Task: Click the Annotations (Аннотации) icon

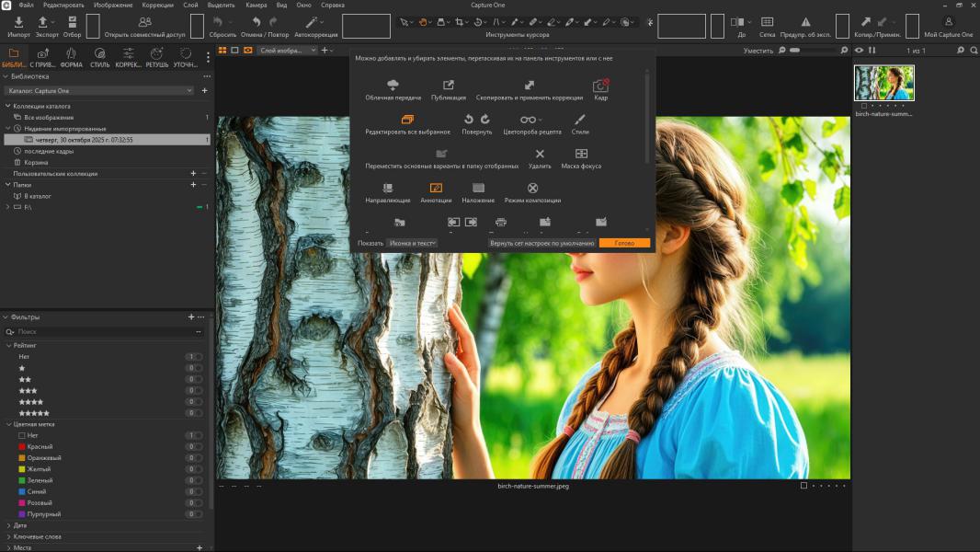Action: coord(436,188)
